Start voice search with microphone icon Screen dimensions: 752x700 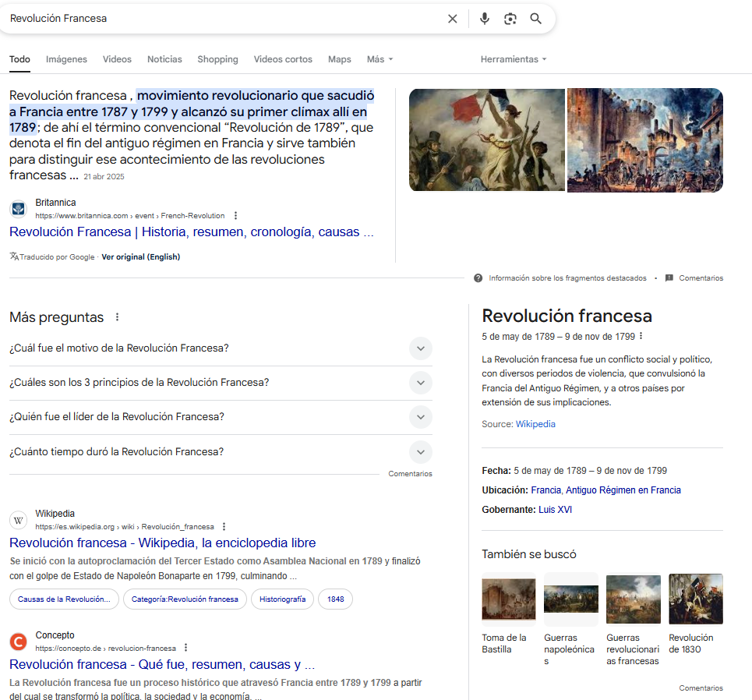pos(485,19)
